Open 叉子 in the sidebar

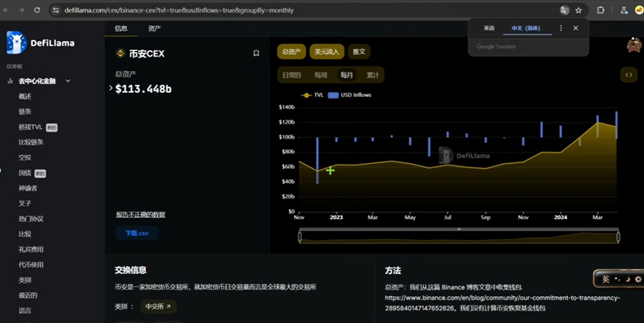(x=25, y=203)
